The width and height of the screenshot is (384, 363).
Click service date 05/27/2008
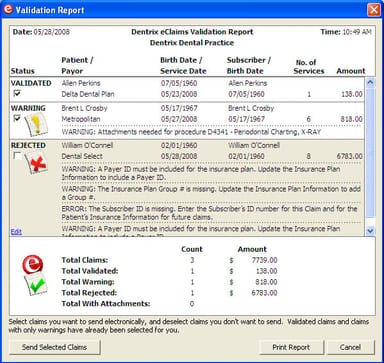(179, 119)
